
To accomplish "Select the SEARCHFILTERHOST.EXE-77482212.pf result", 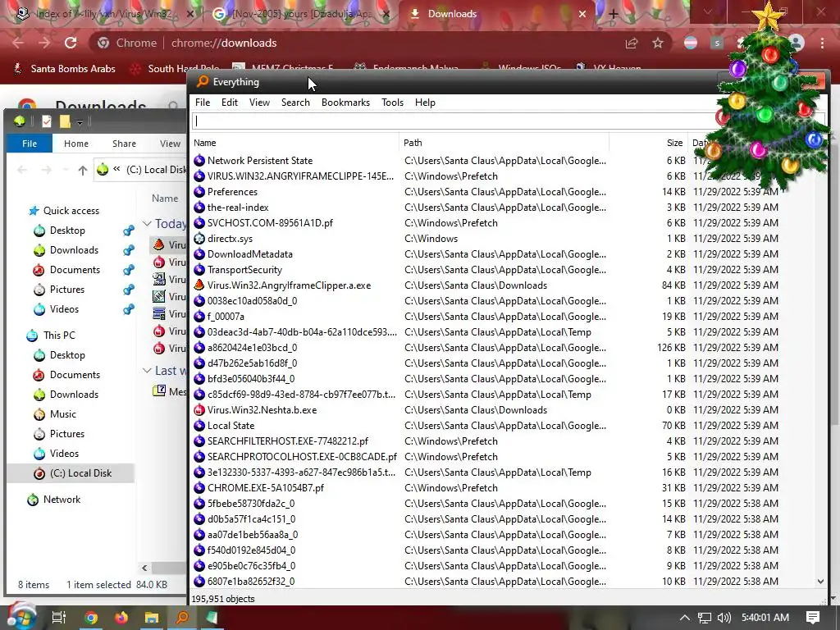I will [288, 441].
